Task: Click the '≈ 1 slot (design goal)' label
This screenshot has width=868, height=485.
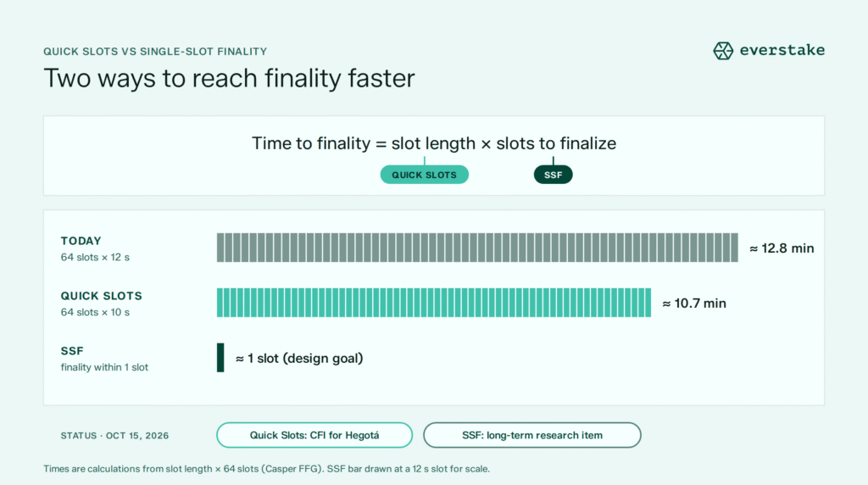Action: pyautogui.click(x=299, y=358)
